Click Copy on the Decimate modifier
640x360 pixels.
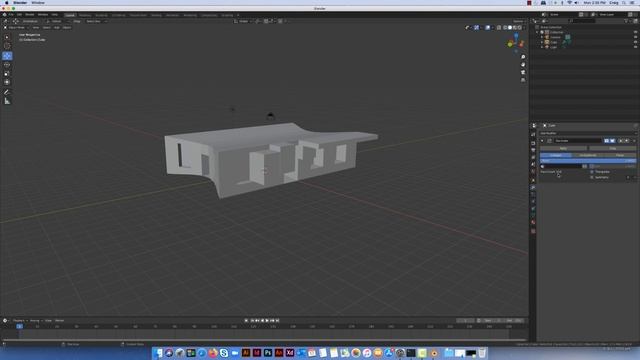pyautogui.click(x=613, y=148)
